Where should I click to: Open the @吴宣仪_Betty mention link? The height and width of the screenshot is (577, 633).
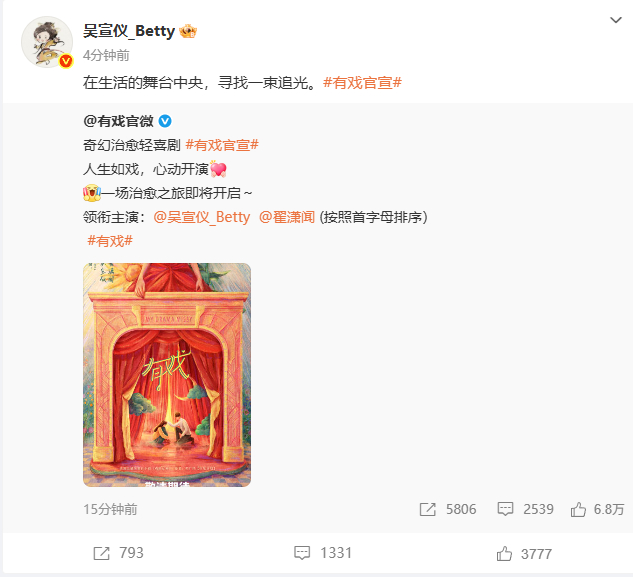[x=201, y=217]
